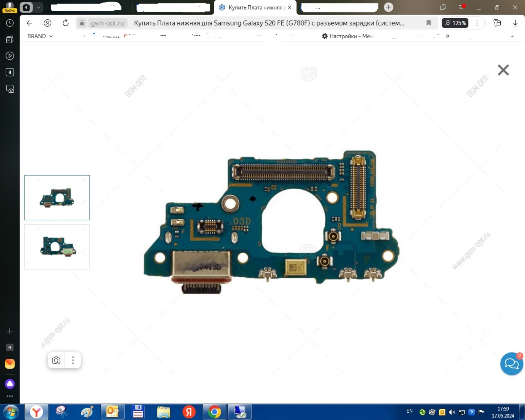The width and height of the screenshot is (525, 420).
Task: Open the Yandex Mail sidebar icon
Action: click(10, 364)
